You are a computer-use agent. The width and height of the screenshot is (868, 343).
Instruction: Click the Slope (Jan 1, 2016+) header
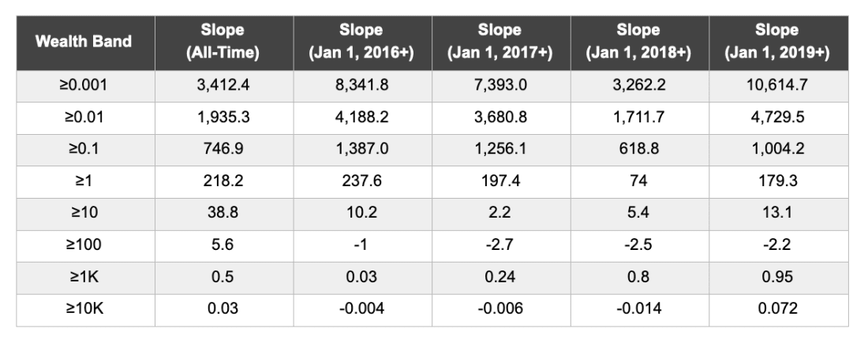click(x=363, y=43)
